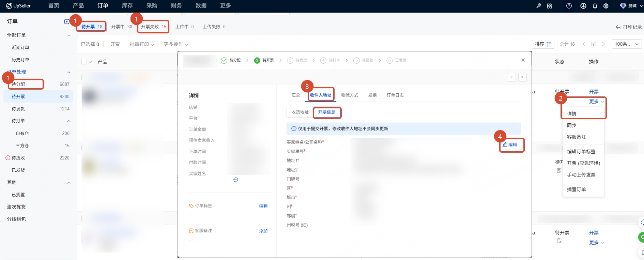Viewport: 644px width, 260px height.
Task: Open the help question mark icon
Action: 569,6
